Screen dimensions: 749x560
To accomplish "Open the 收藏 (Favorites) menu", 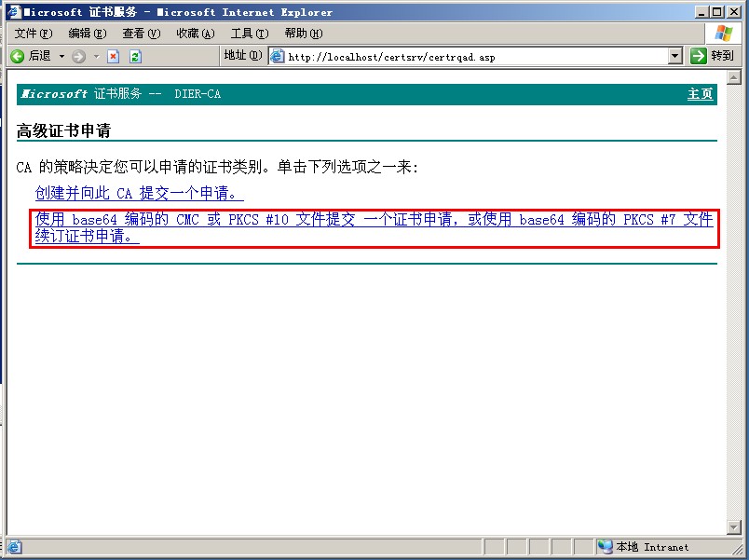I will click(x=195, y=34).
